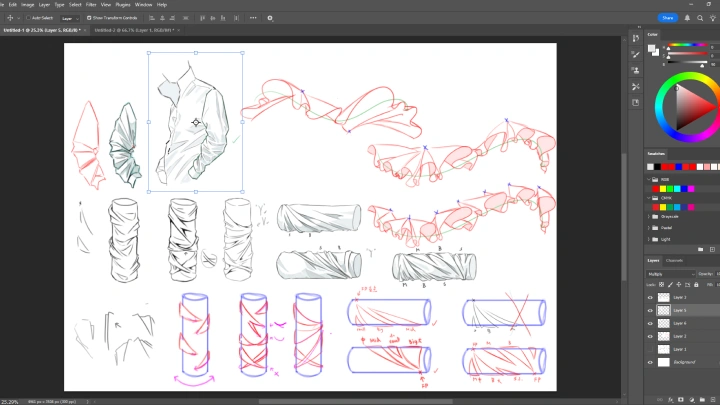Open the Auto-Select Layer dropdown
Viewport: 720px width, 405px height.
click(70, 18)
